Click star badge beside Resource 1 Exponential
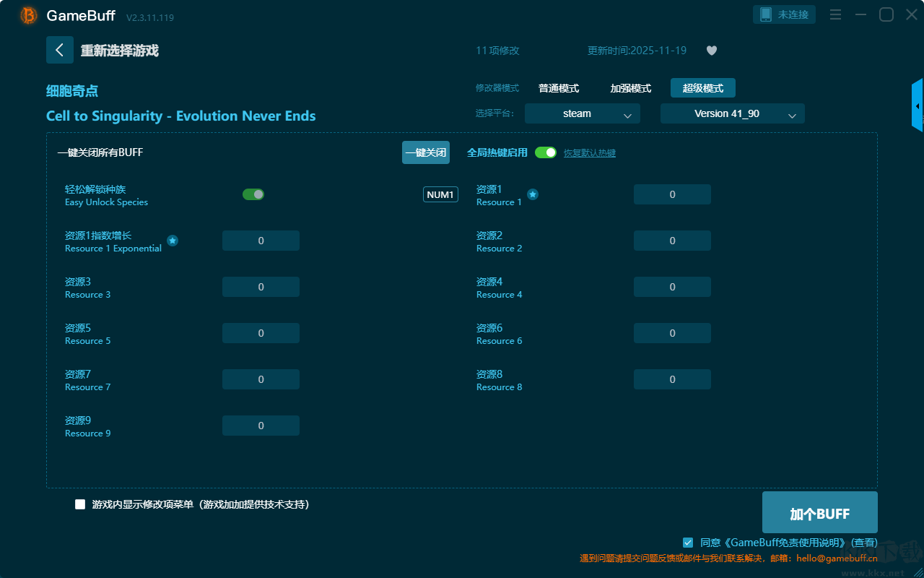Screen dimensions: 924x578 tap(173, 241)
